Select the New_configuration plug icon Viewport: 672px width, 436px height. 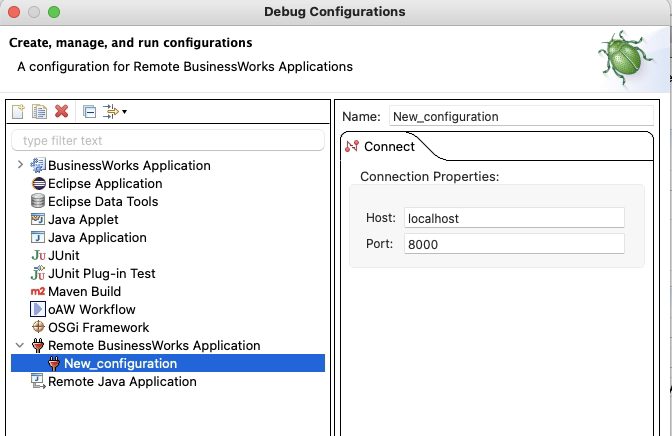(54, 363)
